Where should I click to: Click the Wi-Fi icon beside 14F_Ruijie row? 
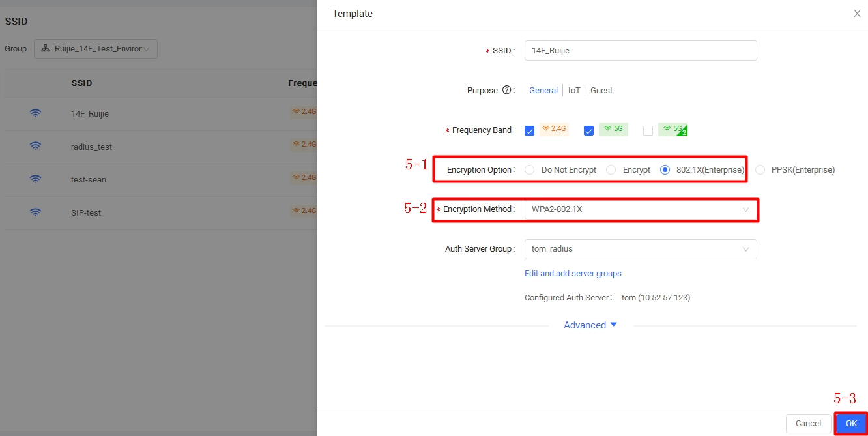point(36,113)
